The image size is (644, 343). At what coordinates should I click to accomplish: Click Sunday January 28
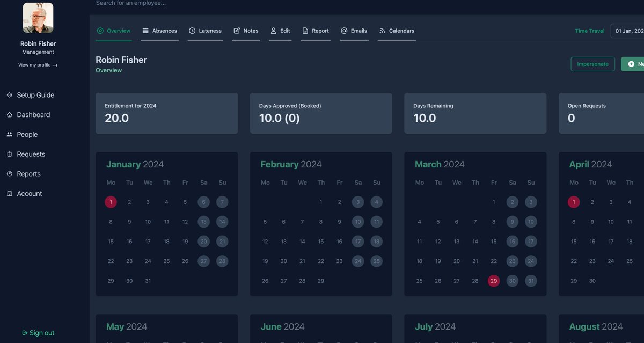pyautogui.click(x=222, y=261)
